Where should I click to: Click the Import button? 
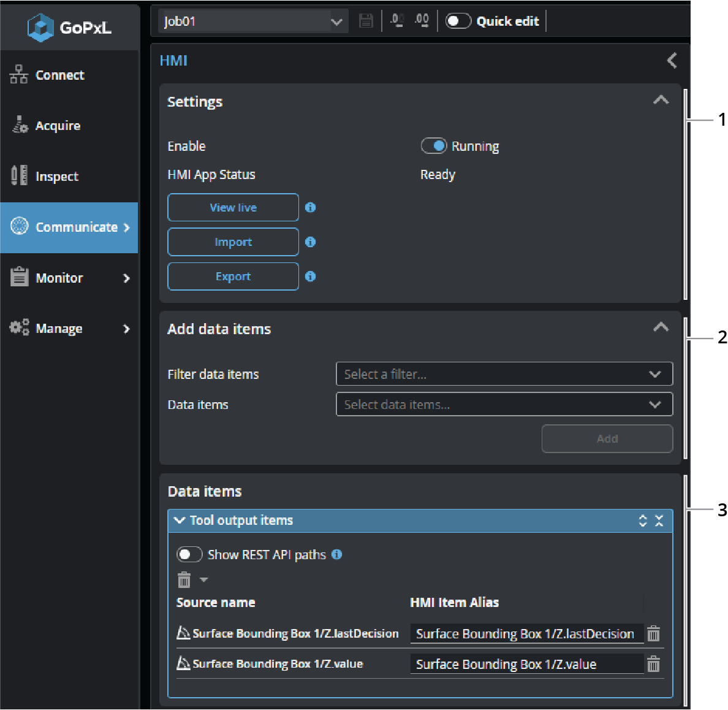pos(233,242)
